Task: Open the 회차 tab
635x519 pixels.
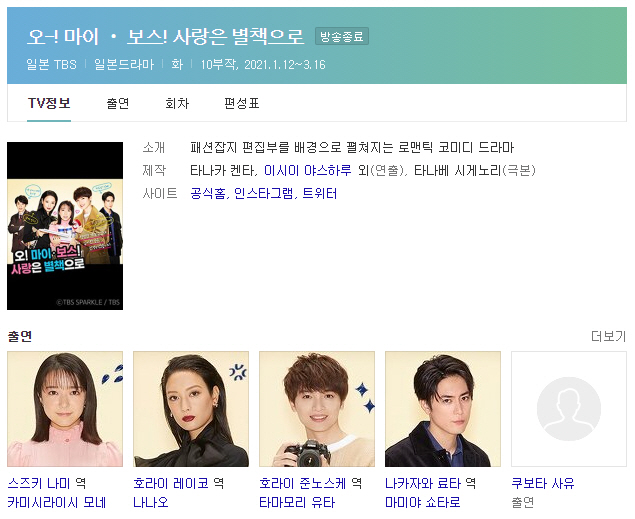Action: (177, 103)
